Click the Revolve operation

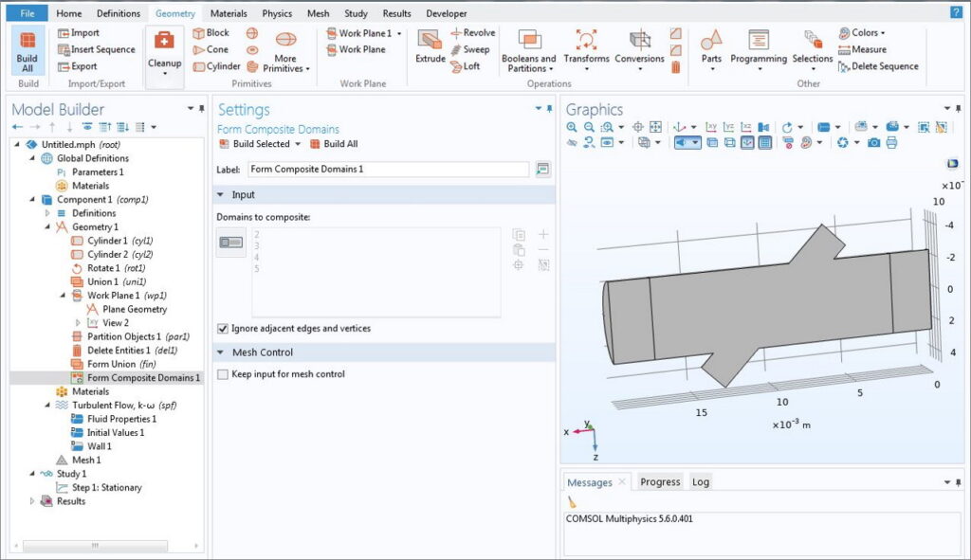point(471,33)
